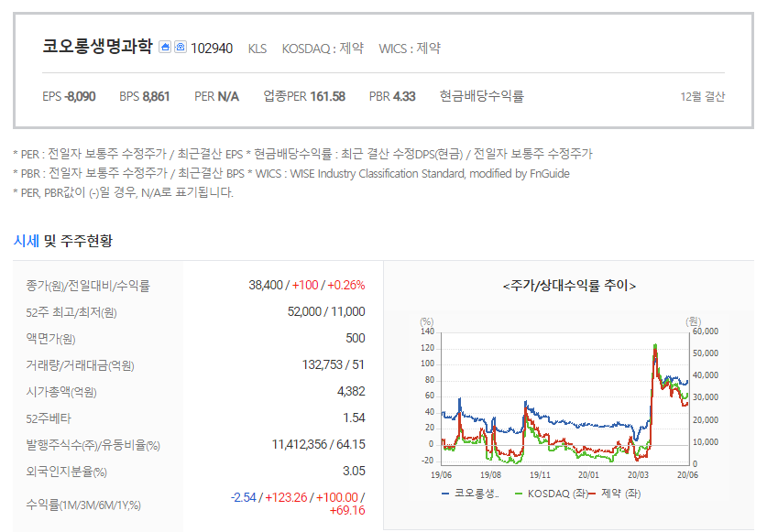This screenshot has height=532, width=767.
Task: Click the 140 left-axis percent label
Action: [x=427, y=331]
